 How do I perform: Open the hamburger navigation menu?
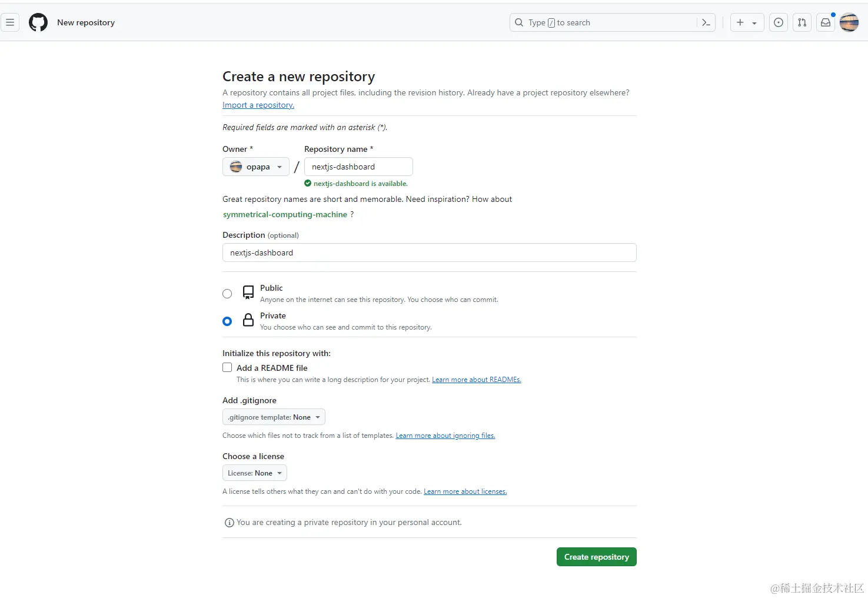click(10, 22)
